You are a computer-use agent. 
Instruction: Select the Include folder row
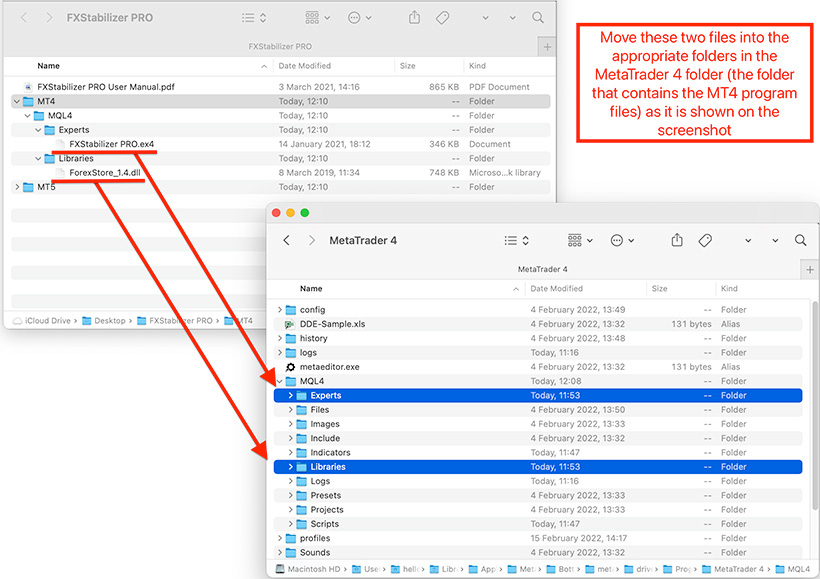(538, 438)
